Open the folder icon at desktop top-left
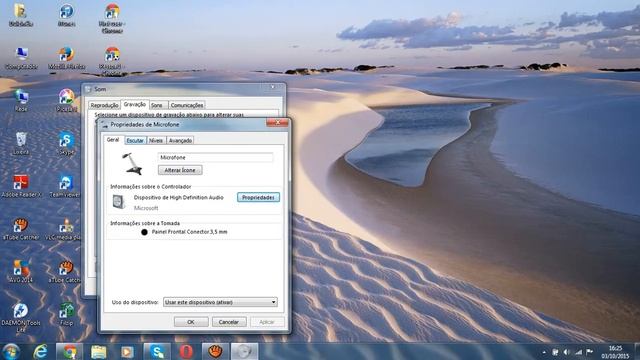 point(20,16)
